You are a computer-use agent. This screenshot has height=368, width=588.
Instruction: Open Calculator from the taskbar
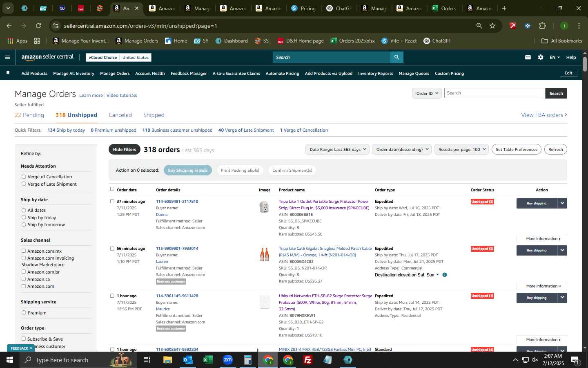tap(247, 360)
